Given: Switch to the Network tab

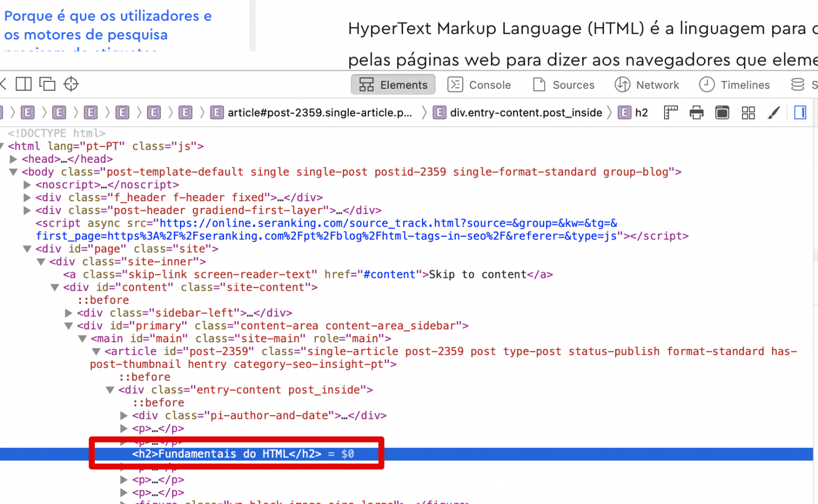Looking at the screenshot, I should click(647, 85).
